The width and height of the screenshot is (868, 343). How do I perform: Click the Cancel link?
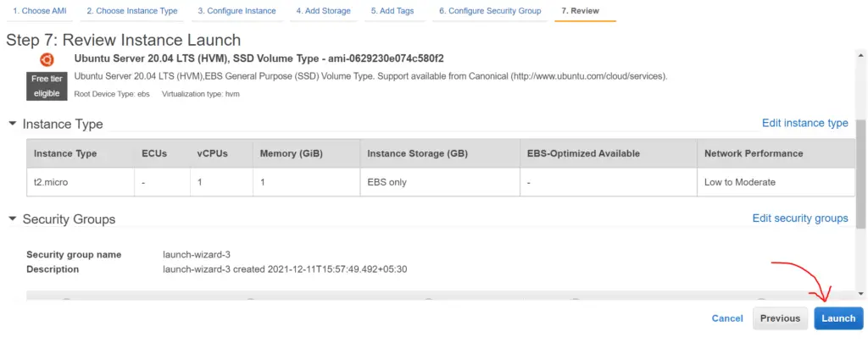[x=727, y=318]
